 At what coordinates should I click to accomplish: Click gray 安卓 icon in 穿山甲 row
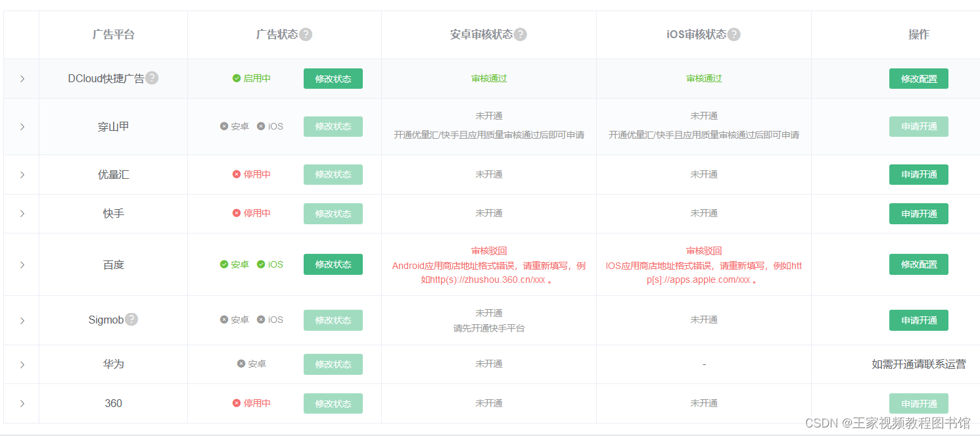point(224,126)
